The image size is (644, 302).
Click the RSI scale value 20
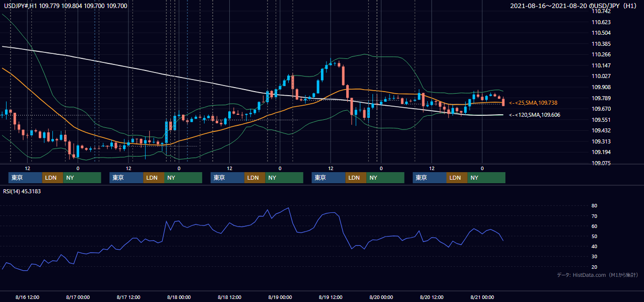(594, 267)
